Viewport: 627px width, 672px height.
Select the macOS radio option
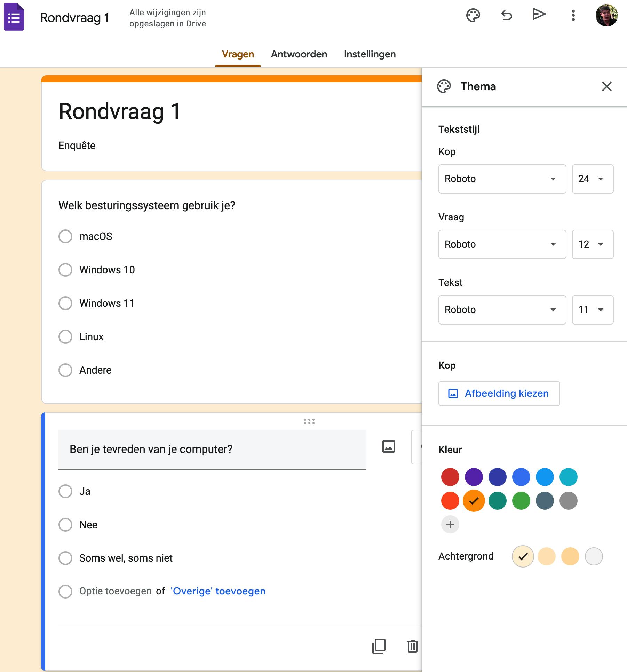[65, 236]
